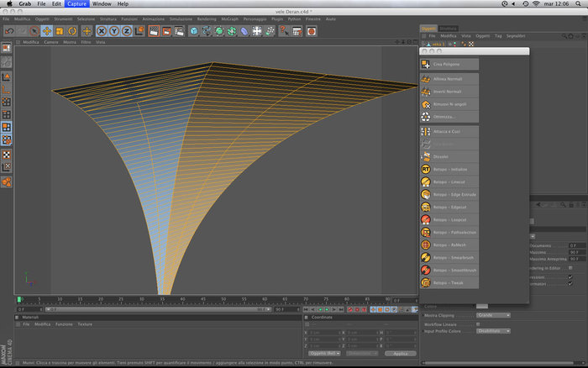Add a Cube primitive from the toolbar
The image size is (588, 368).
pos(194,31)
